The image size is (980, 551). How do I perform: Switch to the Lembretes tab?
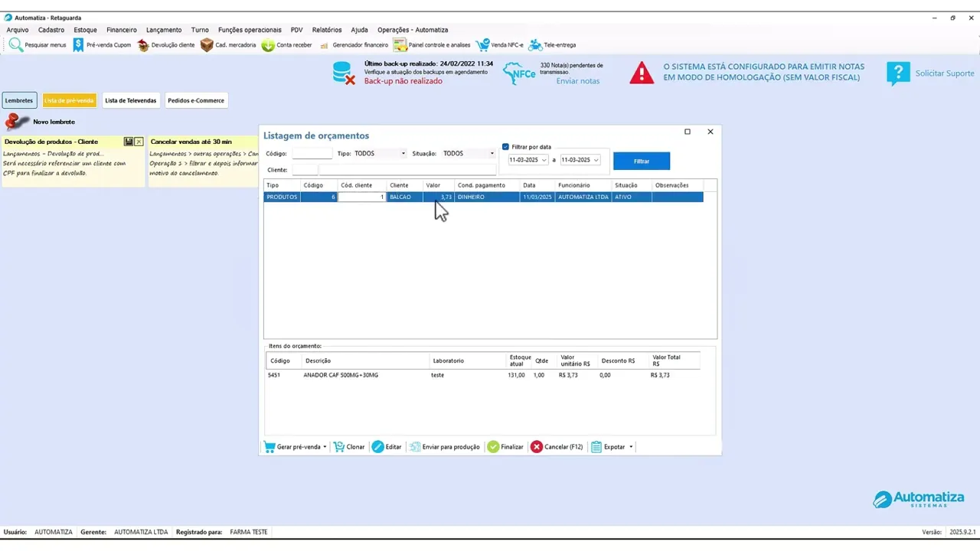19,100
